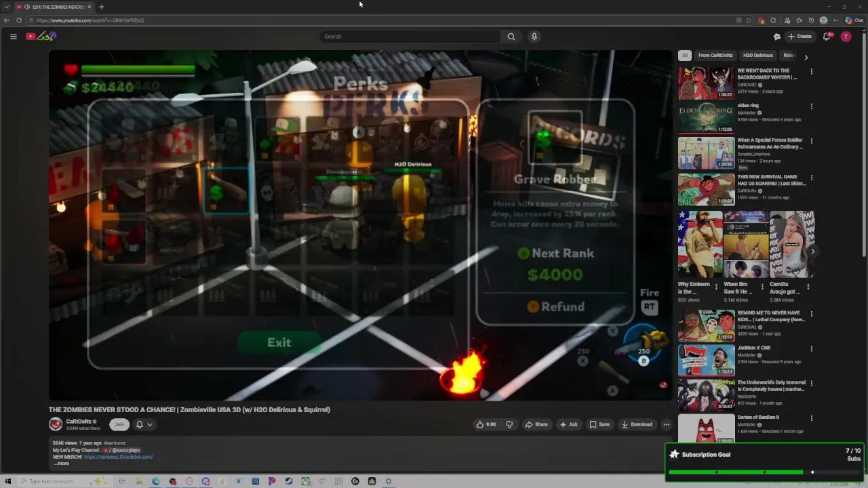Open the Windows Start menu
The height and width of the screenshot is (488, 868).
click(x=8, y=481)
